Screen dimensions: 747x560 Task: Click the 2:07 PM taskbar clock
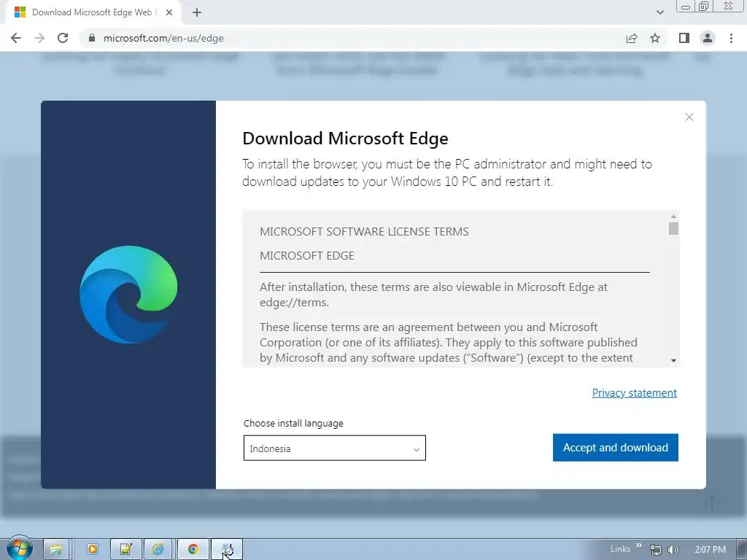pos(711,550)
